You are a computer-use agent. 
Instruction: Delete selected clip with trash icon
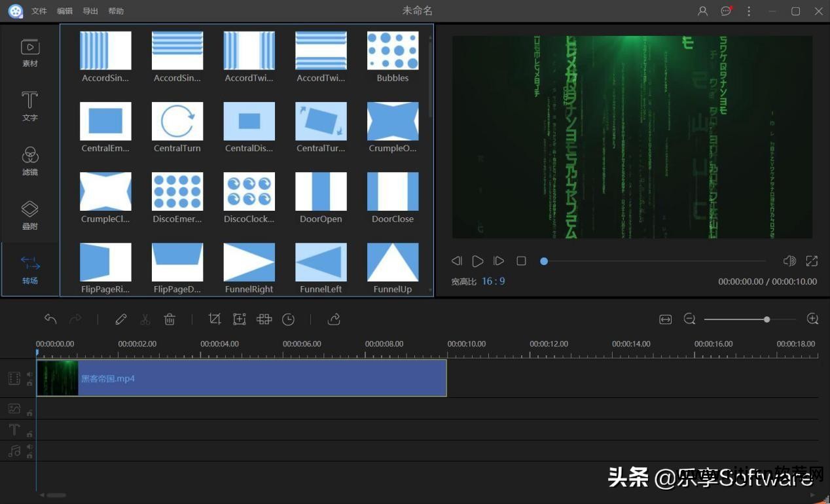pyautogui.click(x=170, y=319)
